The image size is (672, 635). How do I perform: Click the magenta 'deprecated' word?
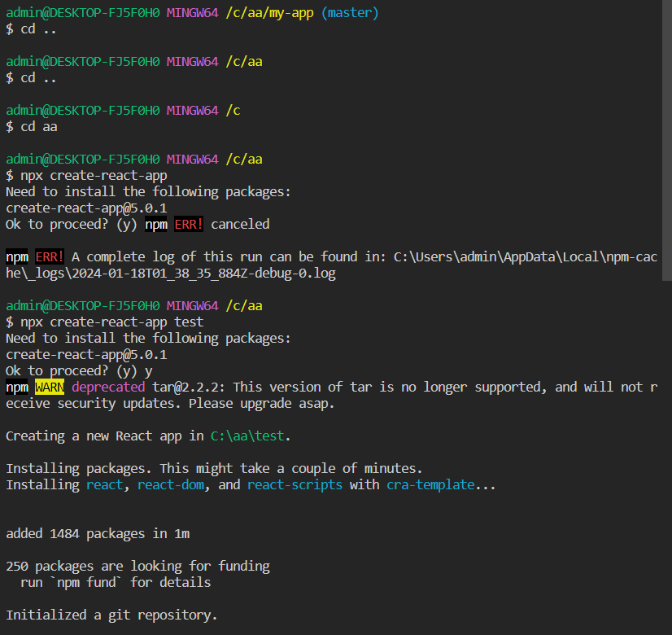(108, 388)
